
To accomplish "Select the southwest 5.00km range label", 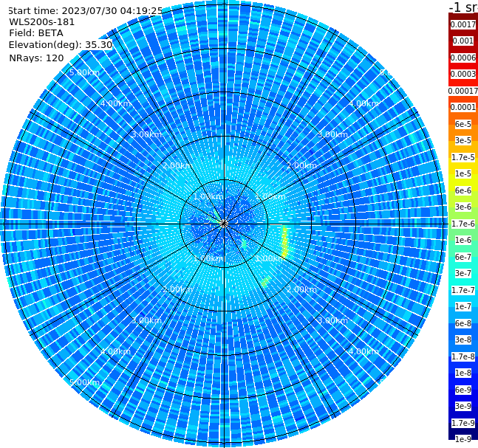I will click(84, 382).
